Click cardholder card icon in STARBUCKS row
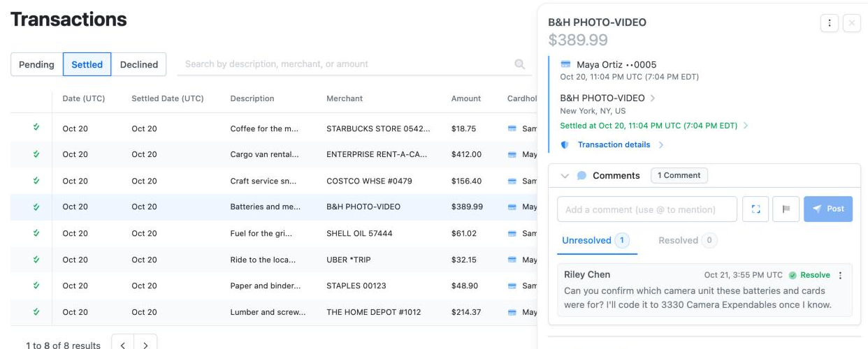Screen dimensions: 868x349 (512, 128)
